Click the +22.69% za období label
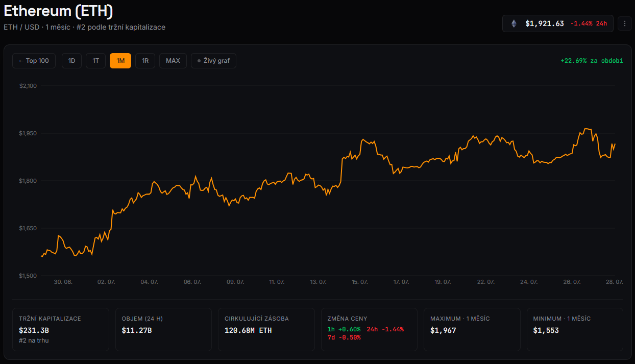The image size is (635, 364). click(x=592, y=61)
